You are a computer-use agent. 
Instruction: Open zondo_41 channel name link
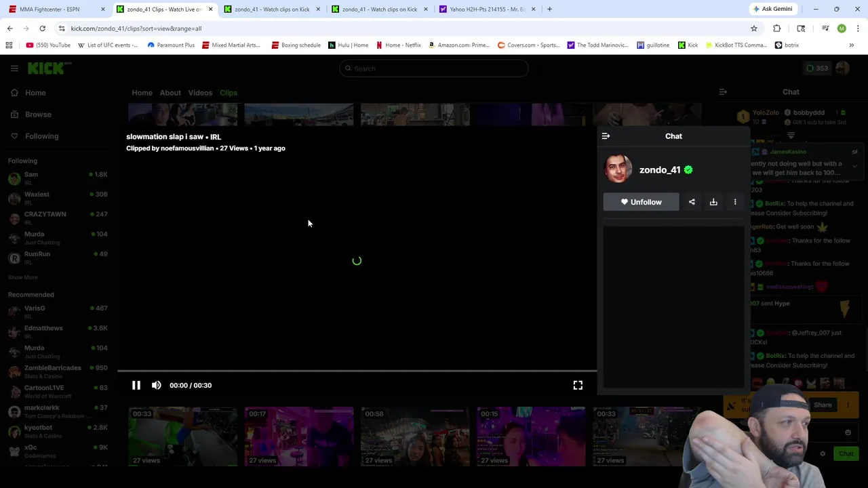pos(660,170)
